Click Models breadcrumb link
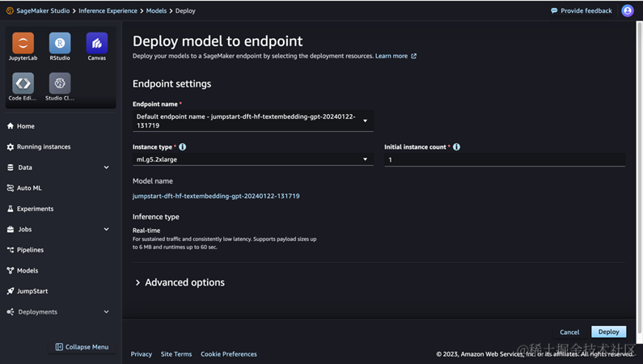The image size is (643, 364). (156, 11)
